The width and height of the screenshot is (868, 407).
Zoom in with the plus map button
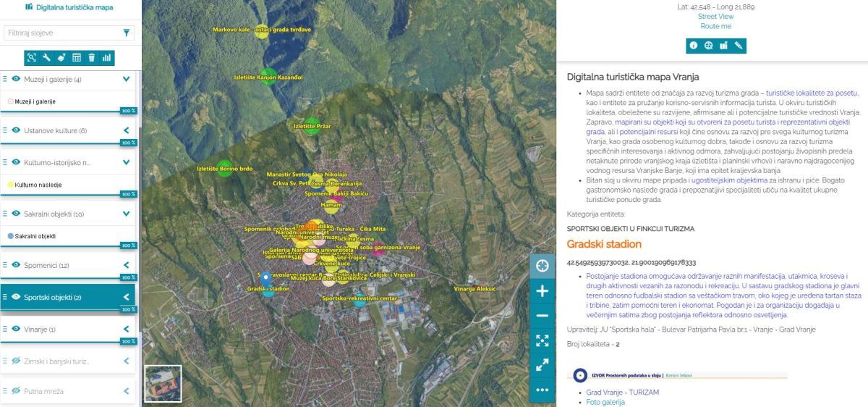coord(542,291)
